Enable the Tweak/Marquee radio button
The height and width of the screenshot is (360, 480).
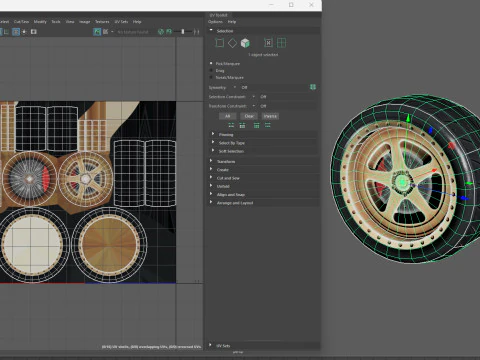(x=211, y=77)
